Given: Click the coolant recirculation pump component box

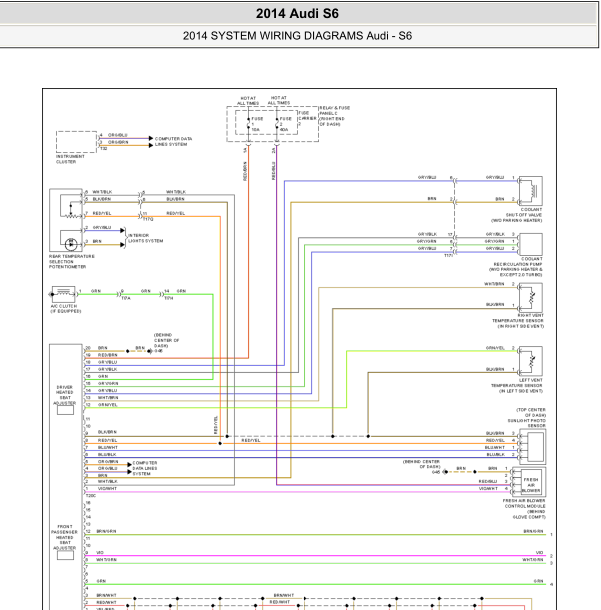Looking at the screenshot, I should 531,244.
